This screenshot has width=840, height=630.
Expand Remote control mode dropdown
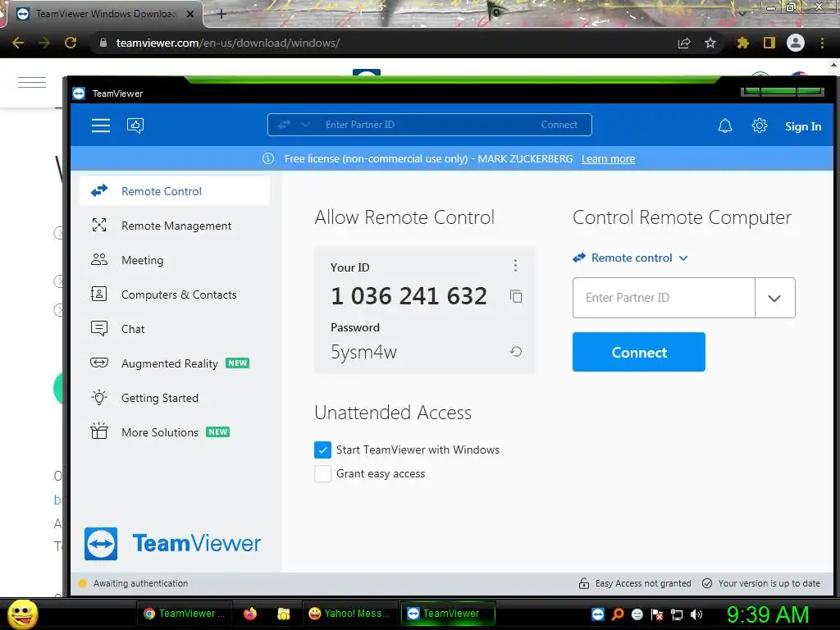631,258
